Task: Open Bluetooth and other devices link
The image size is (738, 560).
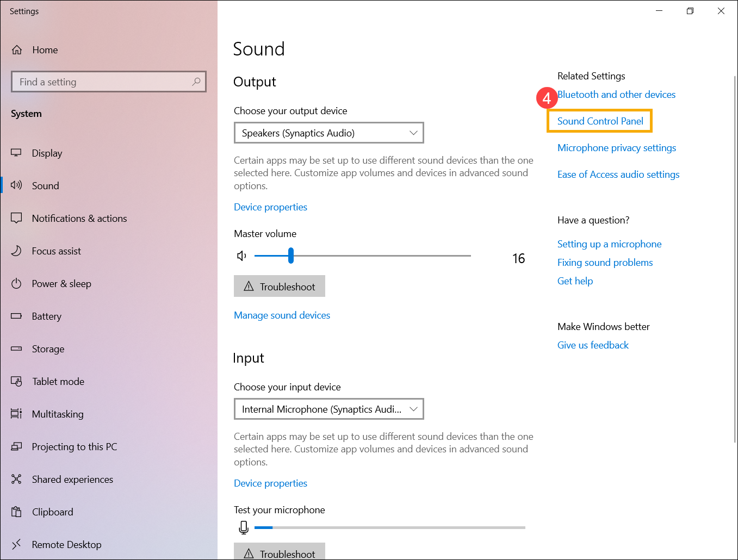Action: click(616, 95)
